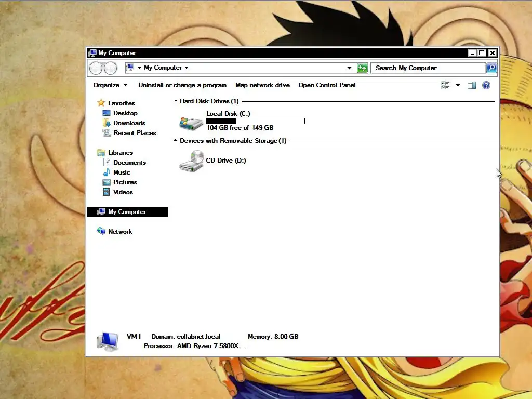Select the CD Drive (D:) icon
Screen dimensions: 532x399
pyautogui.click(x=191, y=161)
